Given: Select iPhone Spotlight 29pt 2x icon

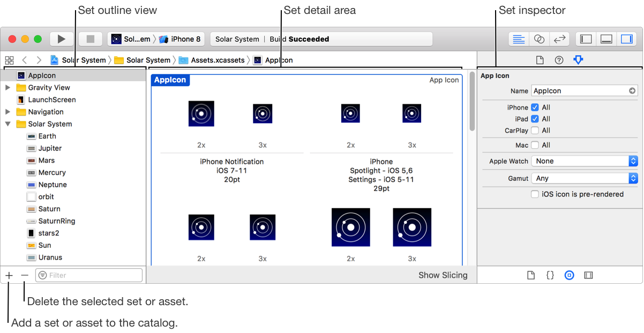Looking at the screenshot, I should point(350,113).
